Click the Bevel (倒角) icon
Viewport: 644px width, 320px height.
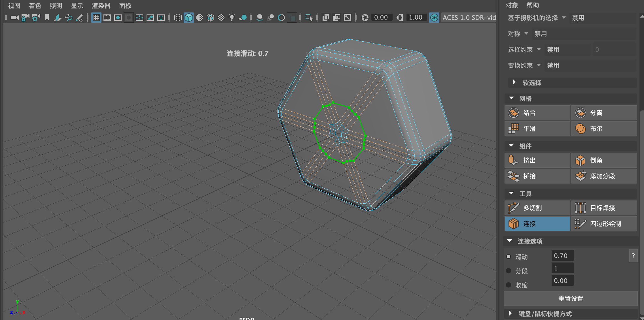[x=580, y=160]
